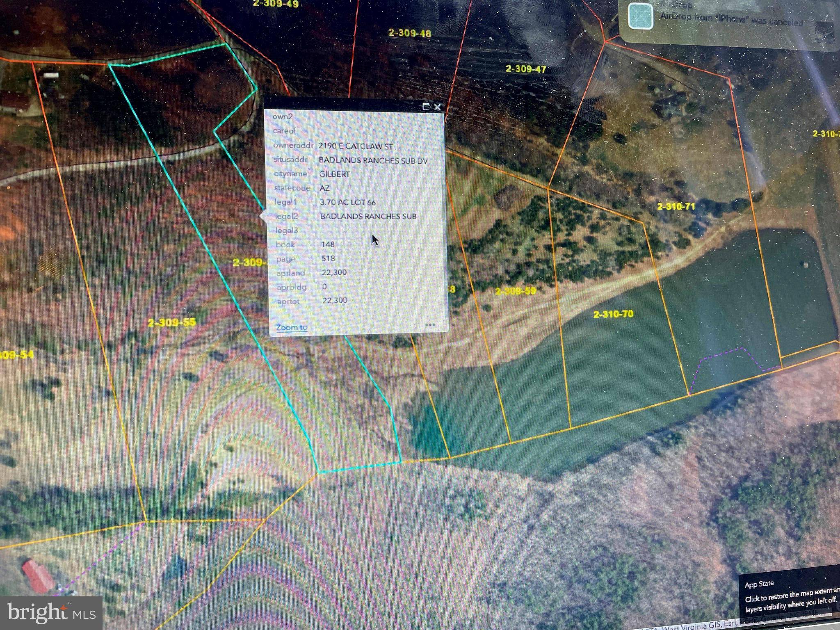Select parcel label 2-309-49
This screenshot has width=840, height=630.
pos(276,4)
